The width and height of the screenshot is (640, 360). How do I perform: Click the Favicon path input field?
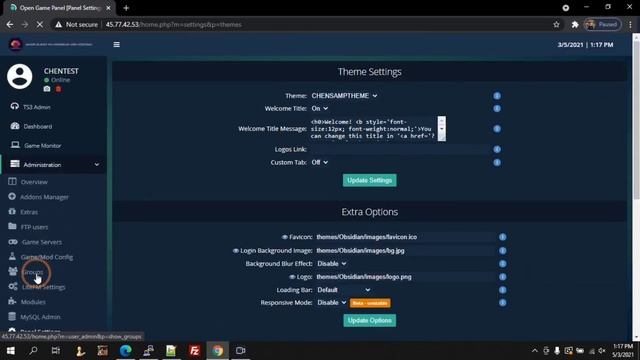coord(405,237)
